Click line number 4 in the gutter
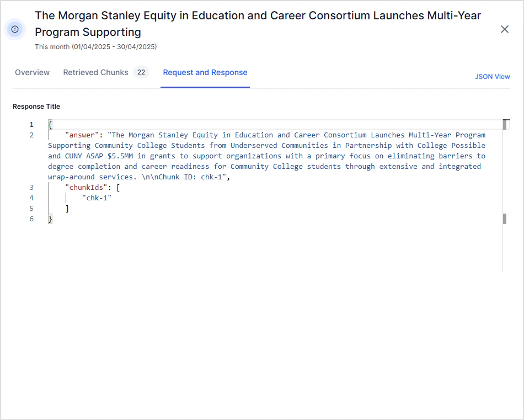524x420 pixels. coord(31,198)
